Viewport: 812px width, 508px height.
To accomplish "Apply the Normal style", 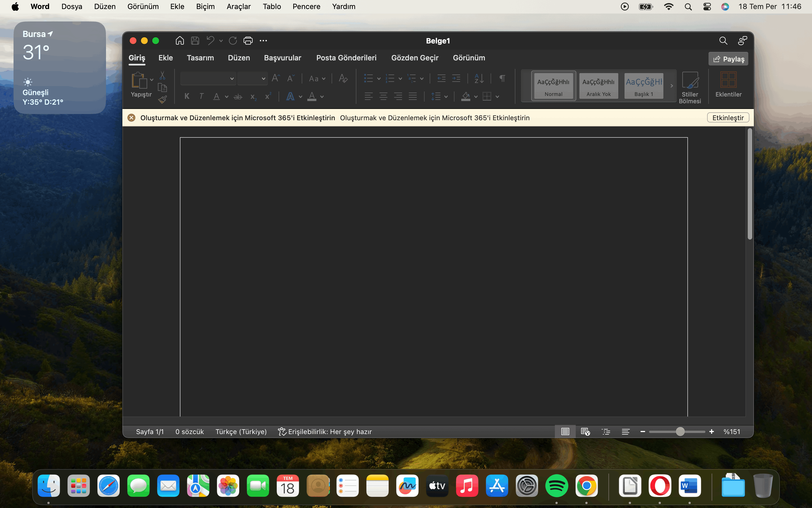I will (x=554, y=86).
